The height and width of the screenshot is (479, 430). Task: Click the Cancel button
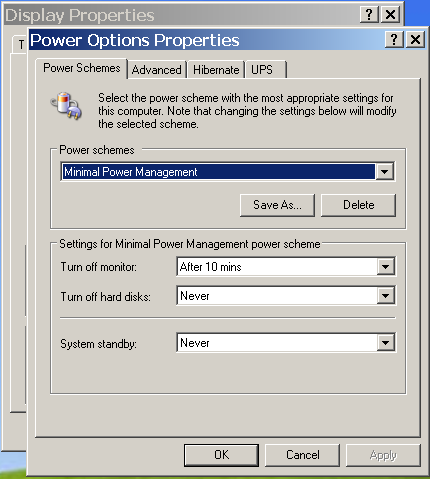tap(302, 455)
